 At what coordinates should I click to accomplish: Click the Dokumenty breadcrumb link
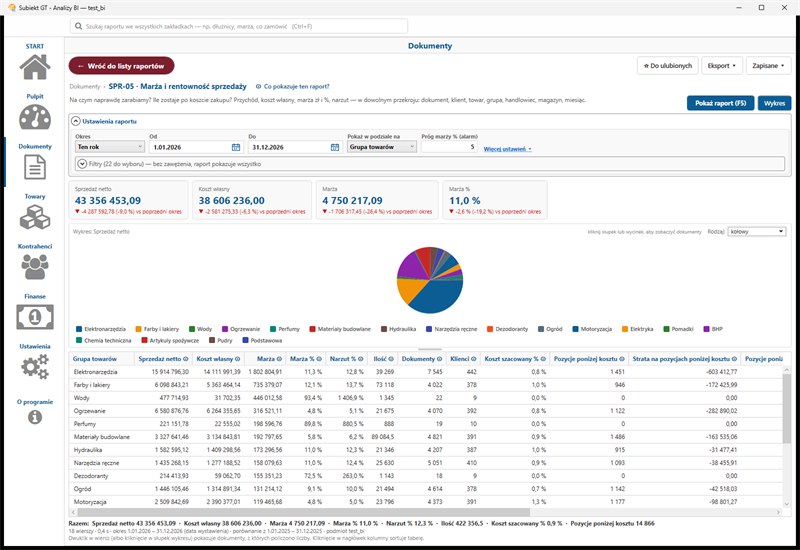85,87
